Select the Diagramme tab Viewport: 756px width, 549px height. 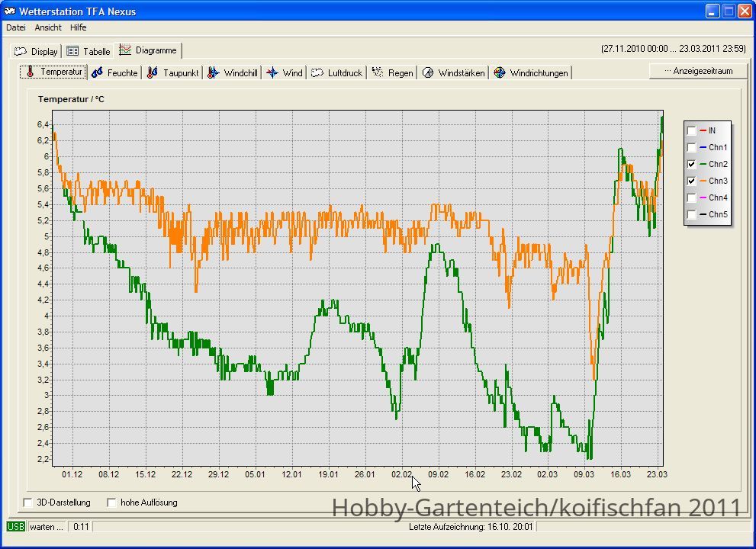[x=149, y=50]
